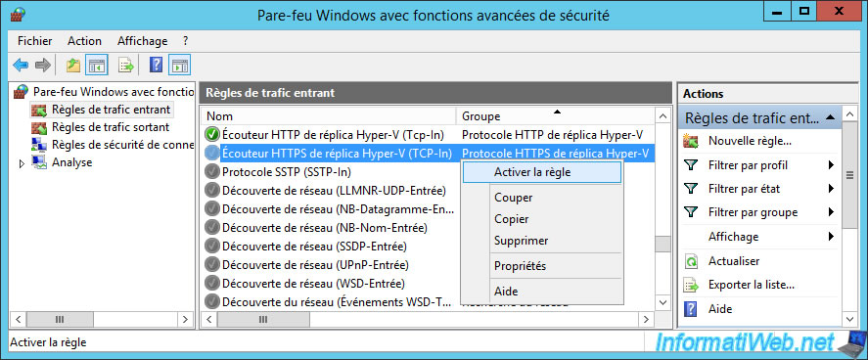Screen dimensions: 868x360
Task: Click the tree pane horizontal scrollbar thumb
Action: [x=60, y=319]
